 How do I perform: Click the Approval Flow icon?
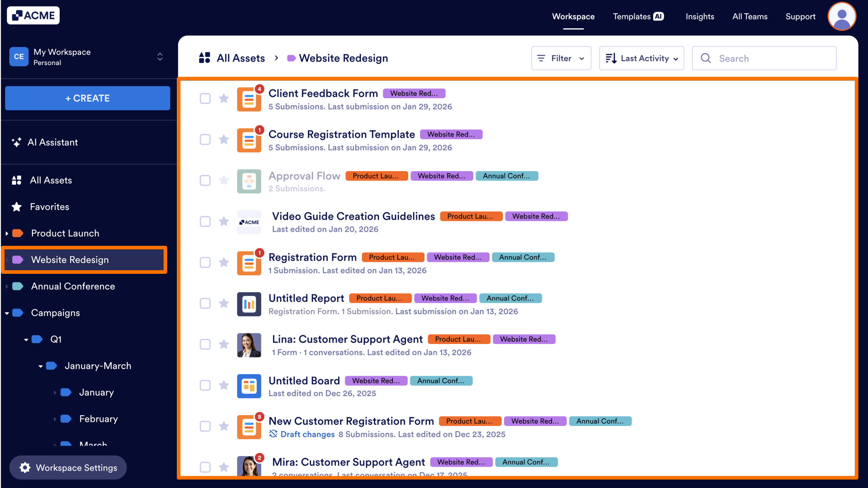pyautogui.click(x=249, y=181)
